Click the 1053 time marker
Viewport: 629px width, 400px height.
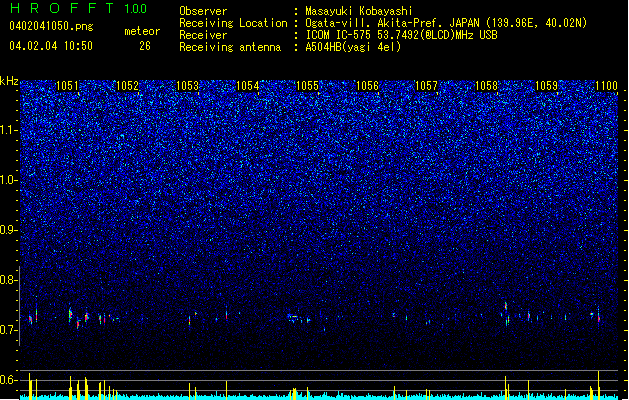click(x=187, y=86)
